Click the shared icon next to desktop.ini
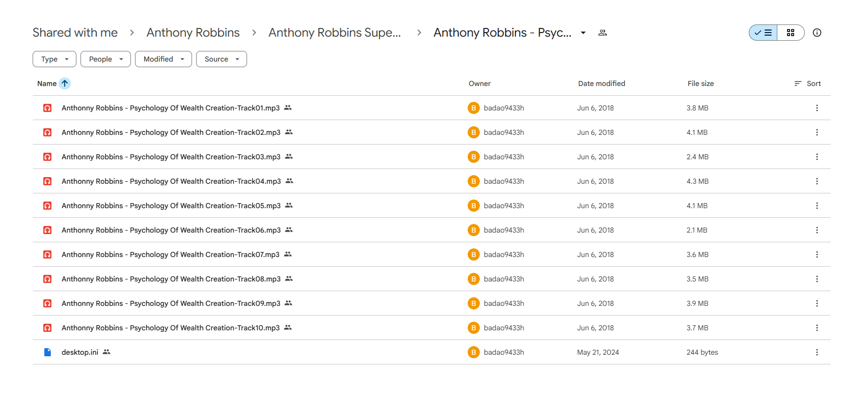The image size is (868, 397). [106, 352]
